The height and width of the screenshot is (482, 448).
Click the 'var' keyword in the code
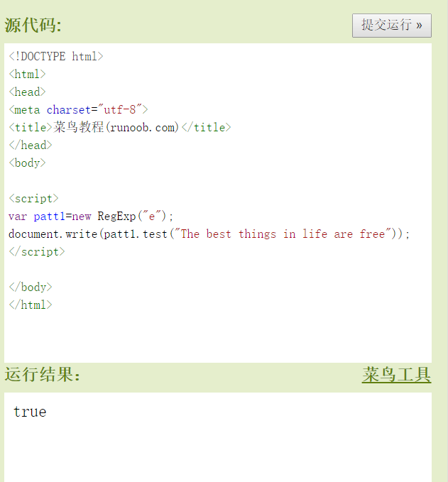(x=18, y=216)
